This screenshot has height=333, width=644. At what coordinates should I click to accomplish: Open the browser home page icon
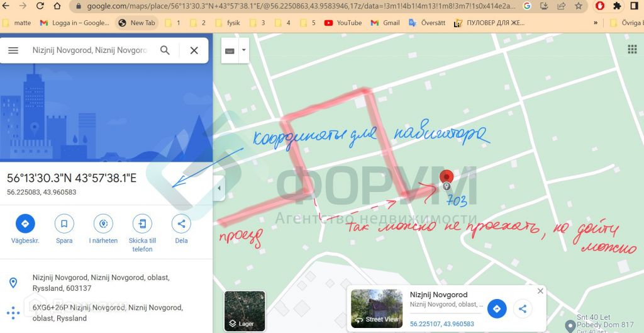point(57,6)
